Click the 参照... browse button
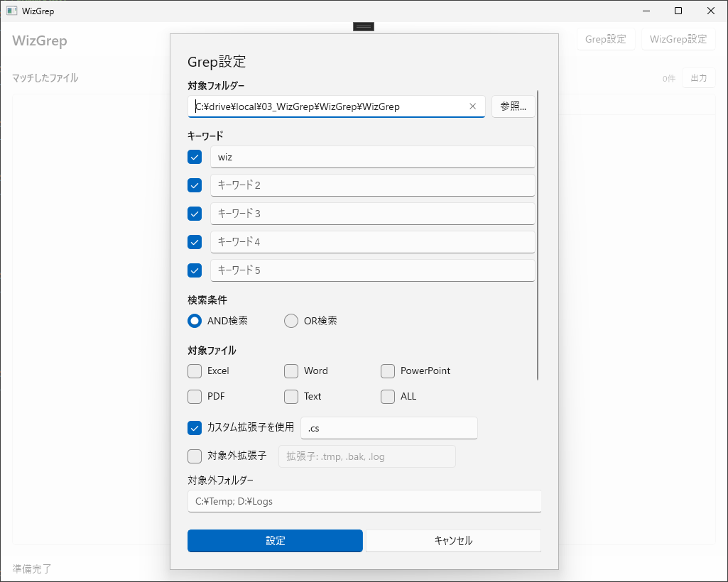This screenshot has width=728, height=582. (x=513, y=106)
